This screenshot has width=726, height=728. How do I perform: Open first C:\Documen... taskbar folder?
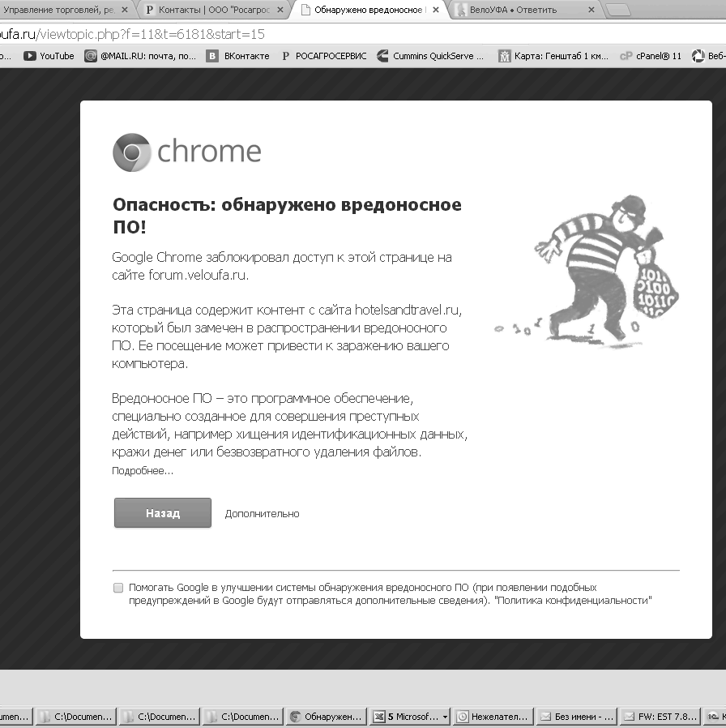pyautogui.click(x=76, y=717)
